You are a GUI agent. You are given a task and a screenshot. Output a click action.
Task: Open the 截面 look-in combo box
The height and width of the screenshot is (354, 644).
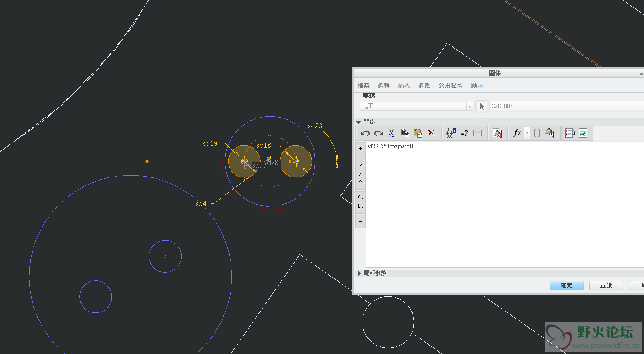416,107
